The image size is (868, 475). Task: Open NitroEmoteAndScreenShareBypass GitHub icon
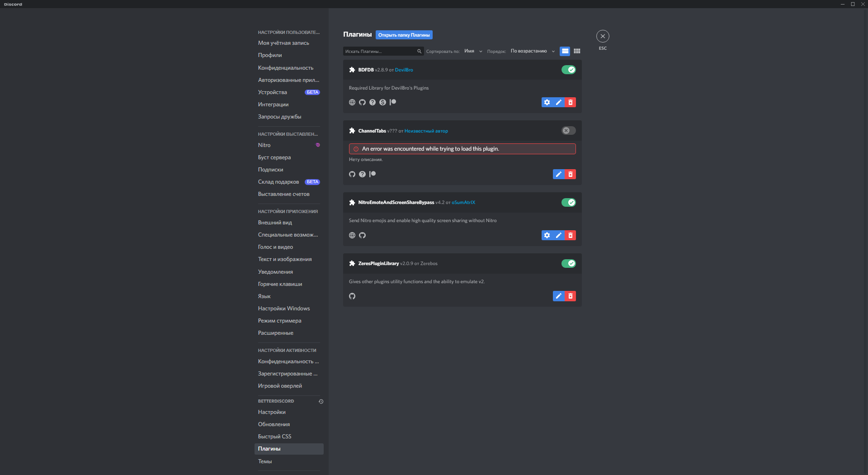(x=362, y=235)
